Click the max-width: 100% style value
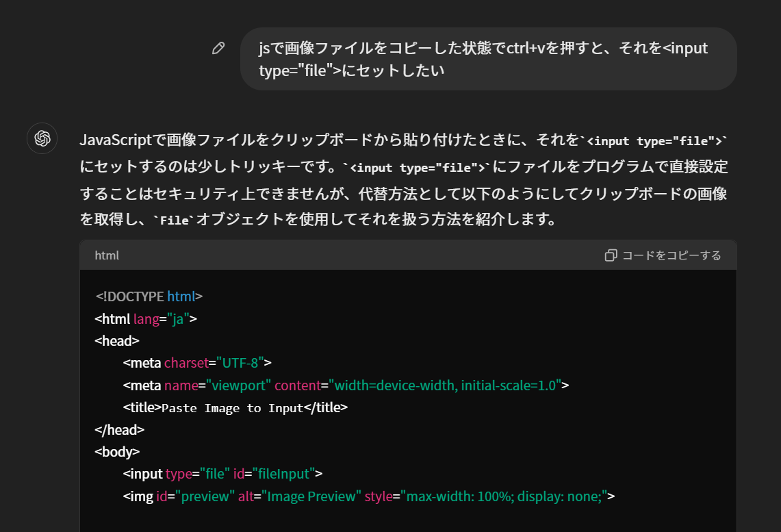The image size is (781, 532). coord(466,496)
